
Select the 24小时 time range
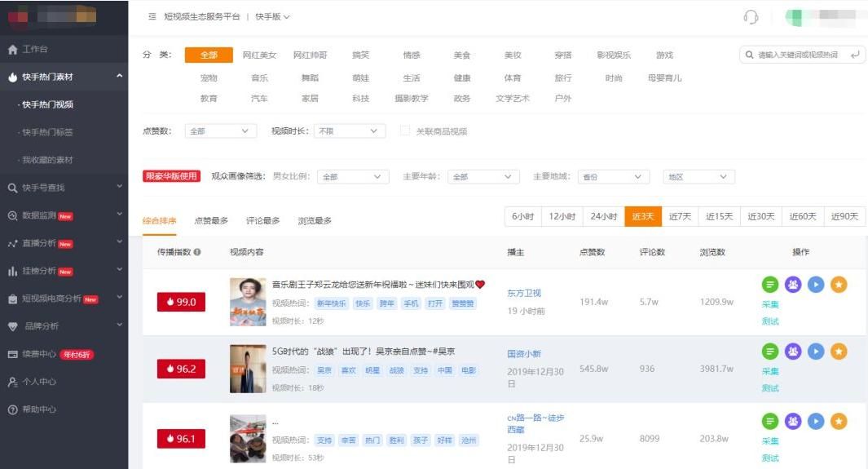[x=603, y=216]
